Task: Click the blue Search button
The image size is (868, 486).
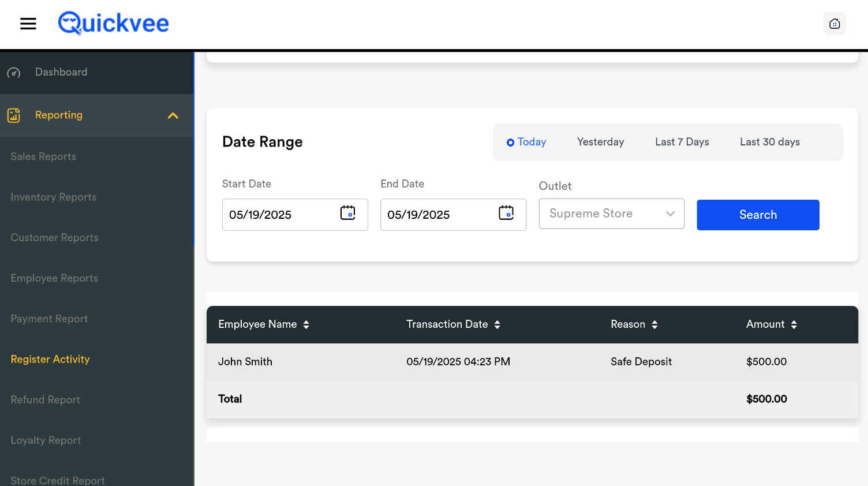Action: point(758,215)
